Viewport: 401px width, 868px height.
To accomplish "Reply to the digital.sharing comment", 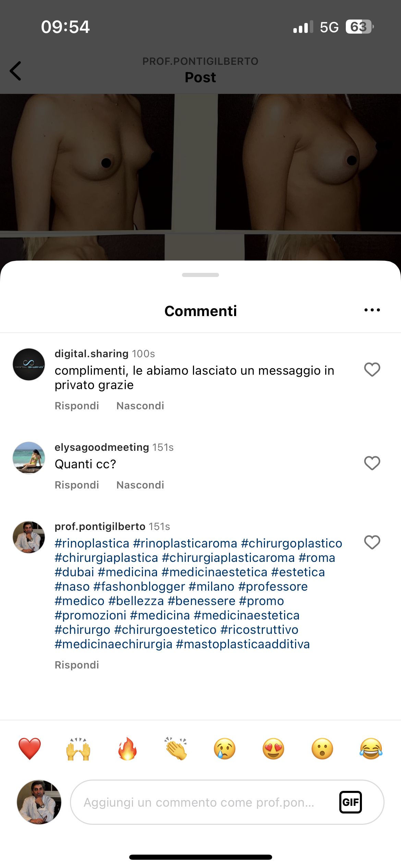I will pyautogui.click(x=77, y=406).
